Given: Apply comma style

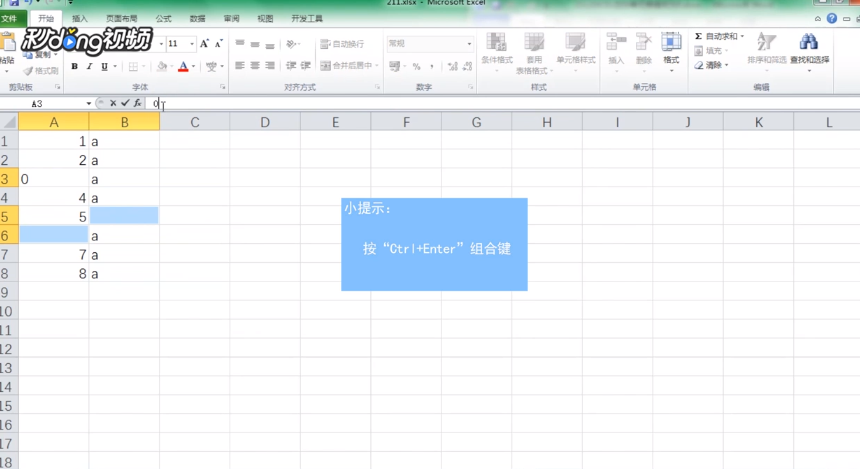Looking at the screenshot, I should (x=432, y=66).
